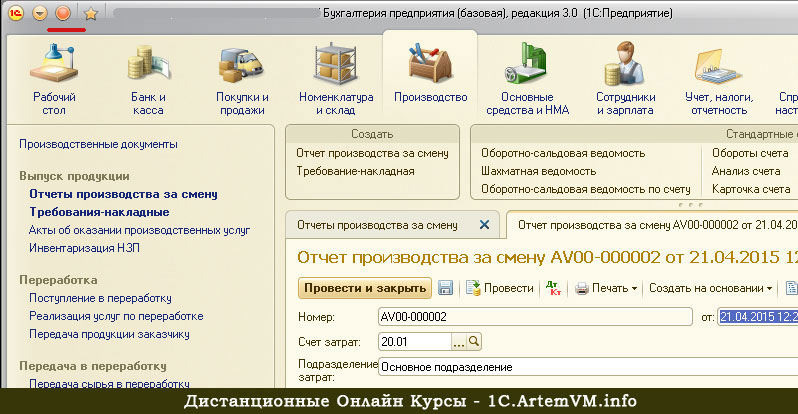Open the favorites star icon
The height and width of the screenshot is (414, 798).
pos(91,13)
